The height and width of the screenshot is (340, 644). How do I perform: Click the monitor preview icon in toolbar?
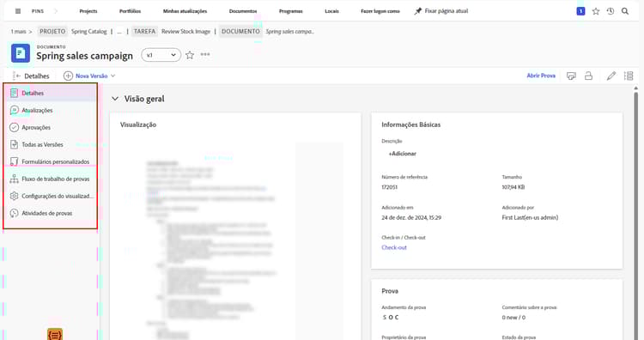(x=571, y=76)
